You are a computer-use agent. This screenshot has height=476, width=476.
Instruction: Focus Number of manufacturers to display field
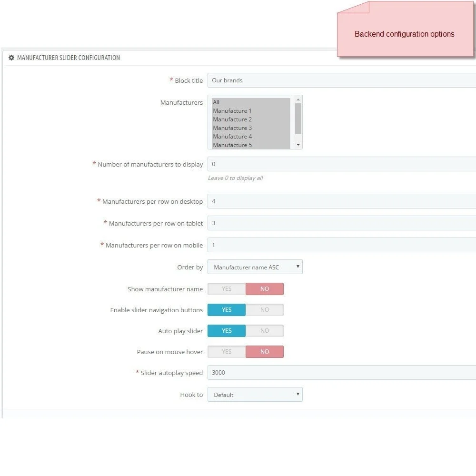pos(341,164)
